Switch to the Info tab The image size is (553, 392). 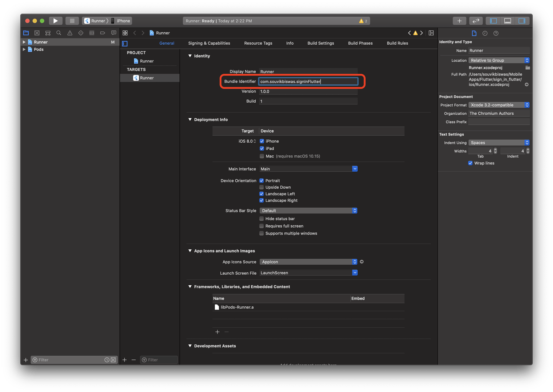290,43
